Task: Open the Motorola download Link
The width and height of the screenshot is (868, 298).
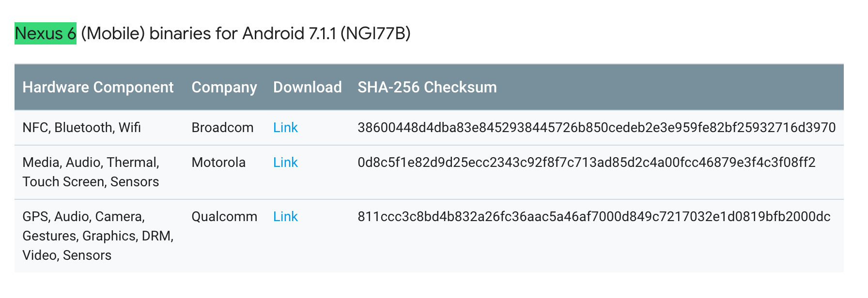Action: (285, 162)
